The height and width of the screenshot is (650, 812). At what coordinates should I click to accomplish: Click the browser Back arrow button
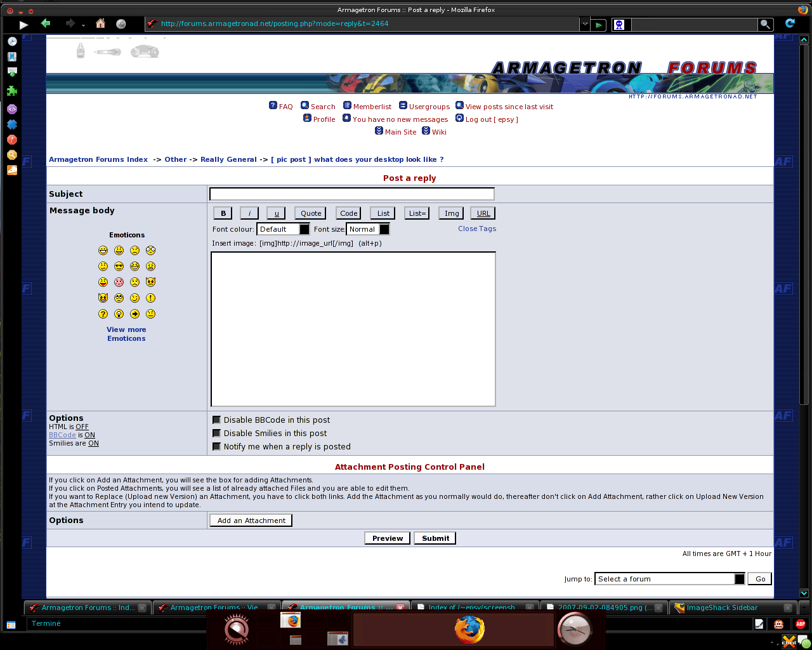tap(46, 23)
